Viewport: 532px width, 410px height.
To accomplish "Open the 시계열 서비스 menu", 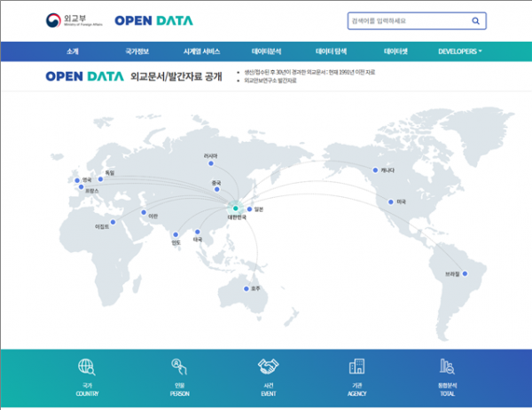I will click(x=201, y=51).
